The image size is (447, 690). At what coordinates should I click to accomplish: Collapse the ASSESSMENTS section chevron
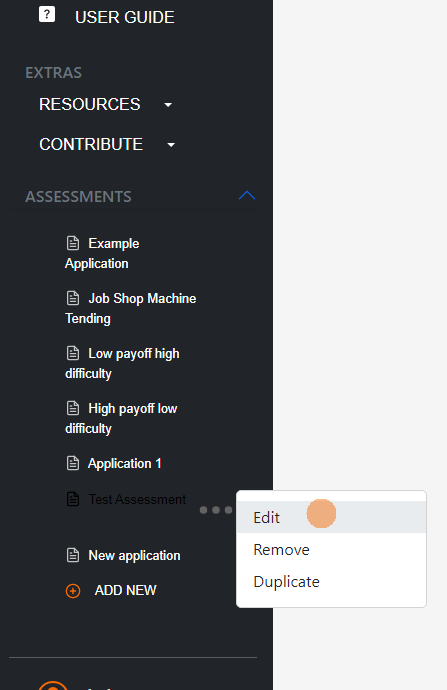coord(247,195)
